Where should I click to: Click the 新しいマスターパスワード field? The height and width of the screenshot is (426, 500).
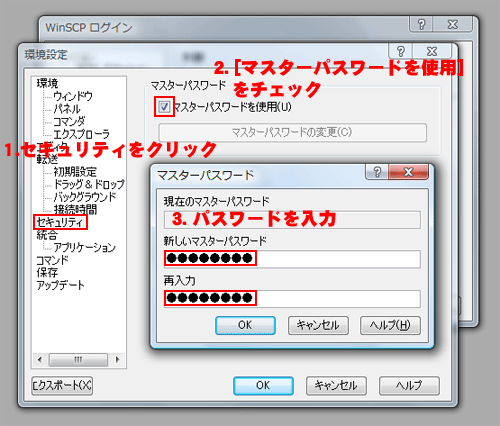click(x=292, y=259)
